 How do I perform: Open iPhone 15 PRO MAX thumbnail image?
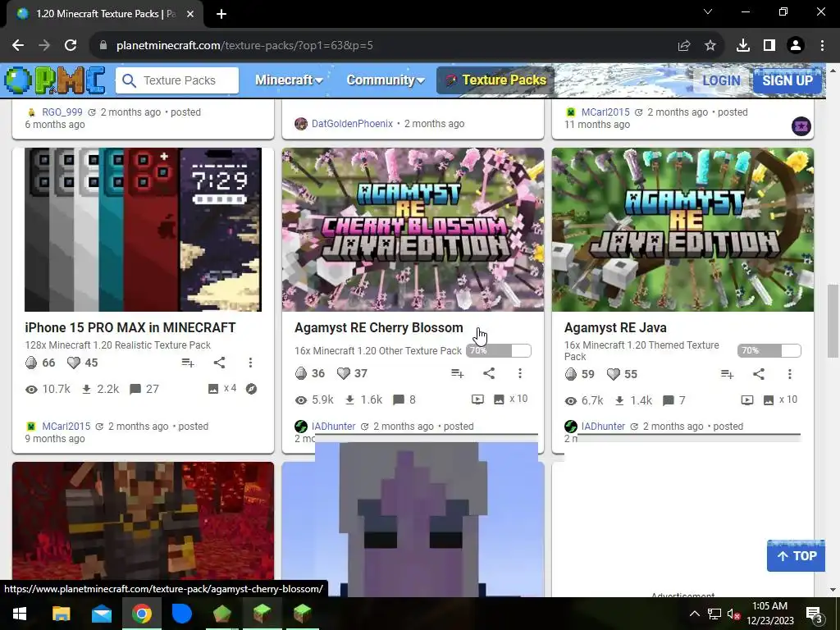143,230
